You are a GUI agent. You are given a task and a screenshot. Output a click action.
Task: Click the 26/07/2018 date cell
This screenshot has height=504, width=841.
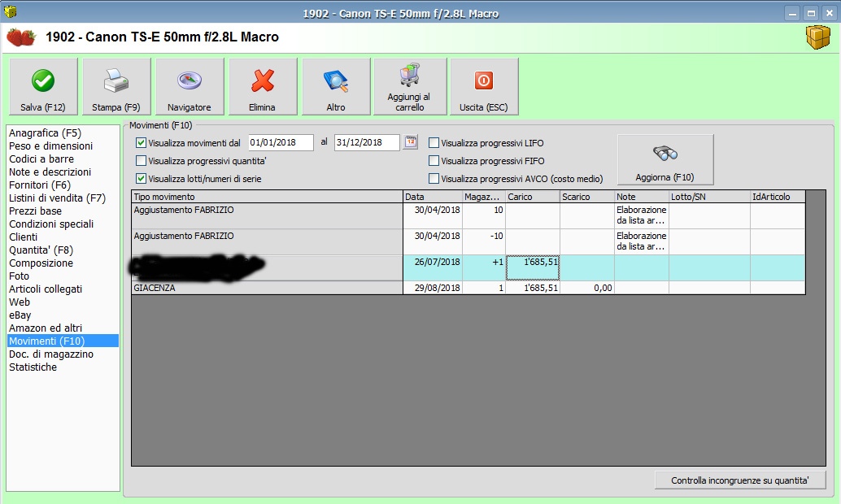coord(433,267)
